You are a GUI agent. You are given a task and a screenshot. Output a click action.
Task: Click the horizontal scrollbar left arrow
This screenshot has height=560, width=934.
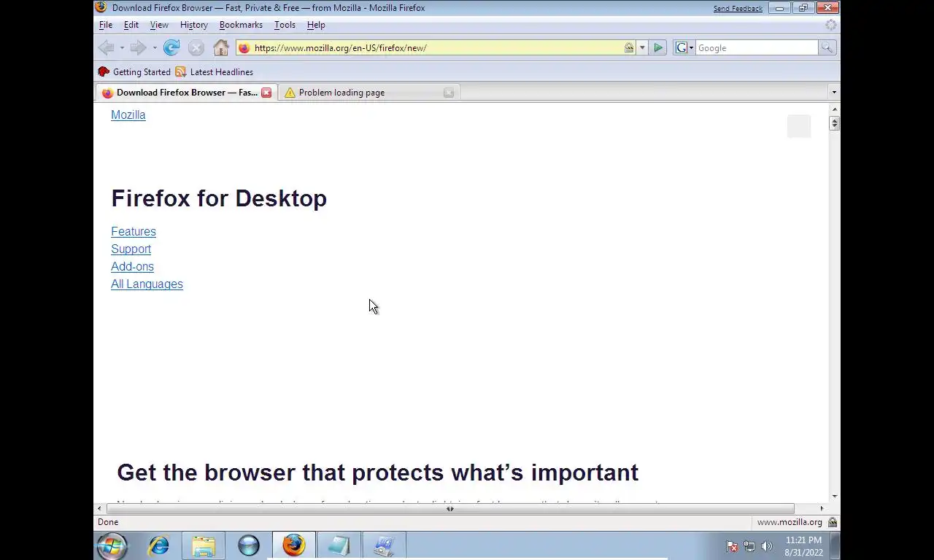click(x=99, y=509)
